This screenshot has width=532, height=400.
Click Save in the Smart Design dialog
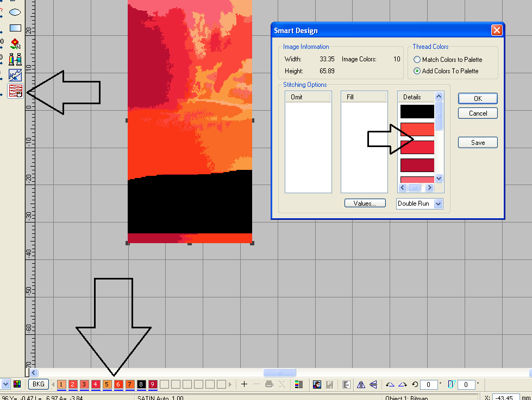(x=477, y=143)
